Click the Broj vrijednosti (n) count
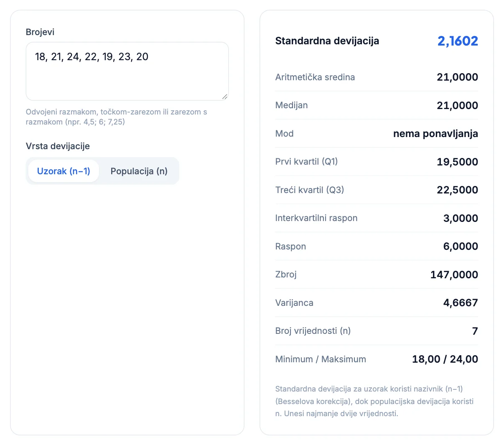 pos(475,331)
